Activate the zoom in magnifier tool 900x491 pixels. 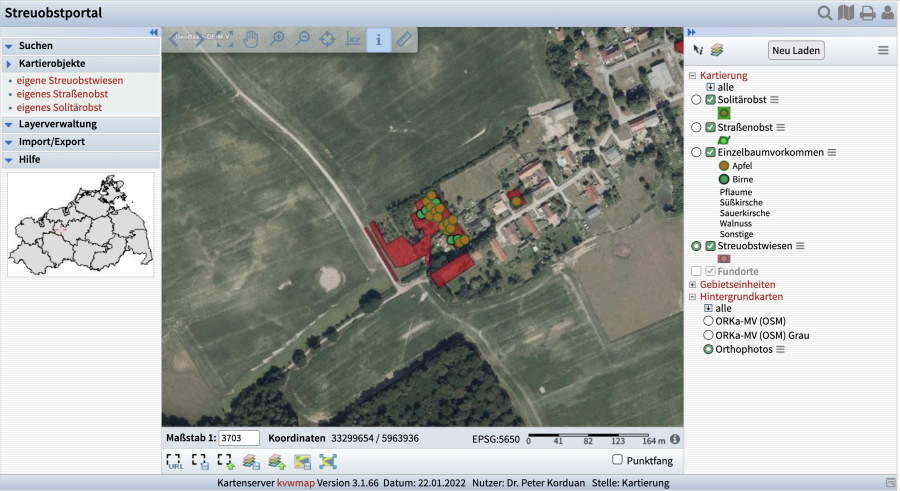tap(277, 40)
